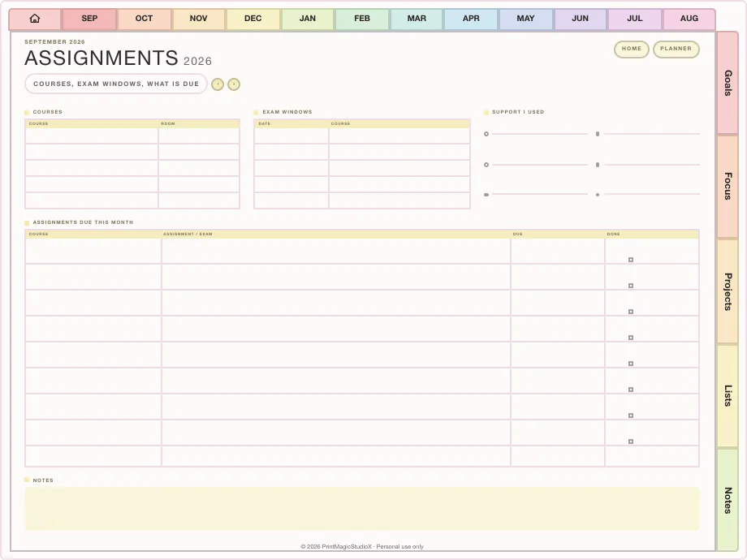Go to previous page arrow button
Viewport: 747px width, 560px height.
coord(218,84)
